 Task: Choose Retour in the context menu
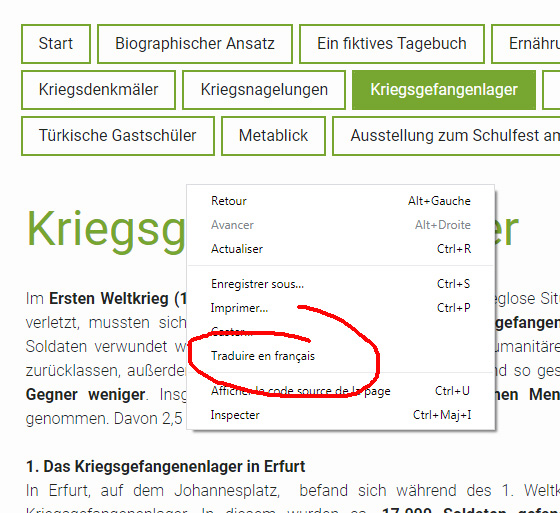pyautogui.click(x=341, y=201)
